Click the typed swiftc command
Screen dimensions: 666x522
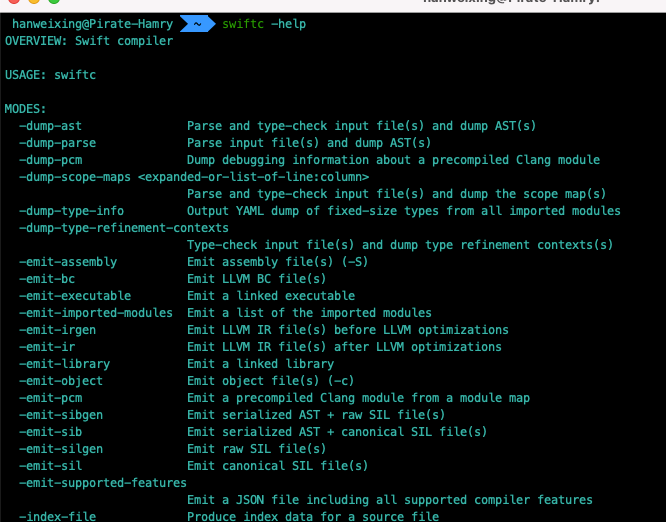243,23
